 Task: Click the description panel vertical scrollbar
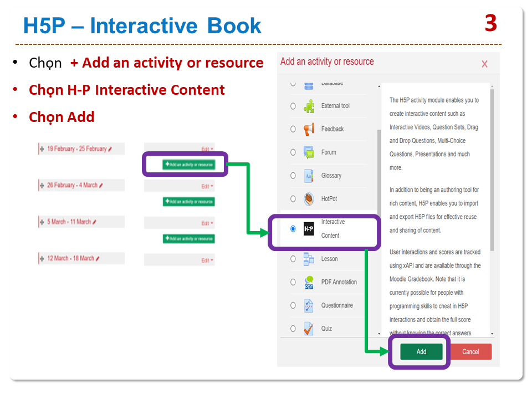click(492, 166)
